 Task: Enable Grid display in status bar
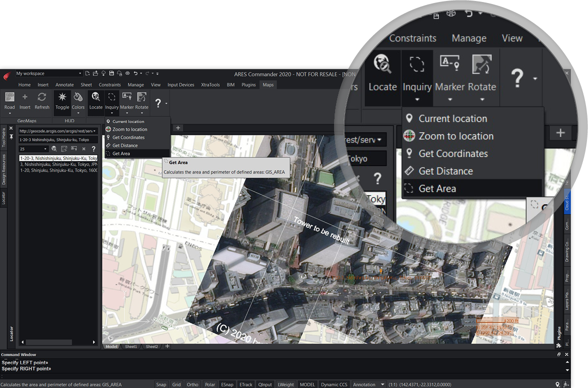[x=176, y=384]
